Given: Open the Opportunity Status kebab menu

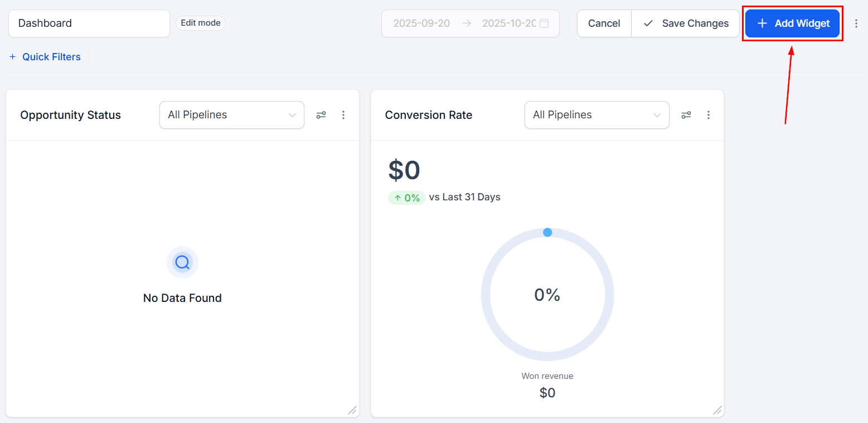Looking at the screenshot, I should pyautogui.click(x=343, y=115).
